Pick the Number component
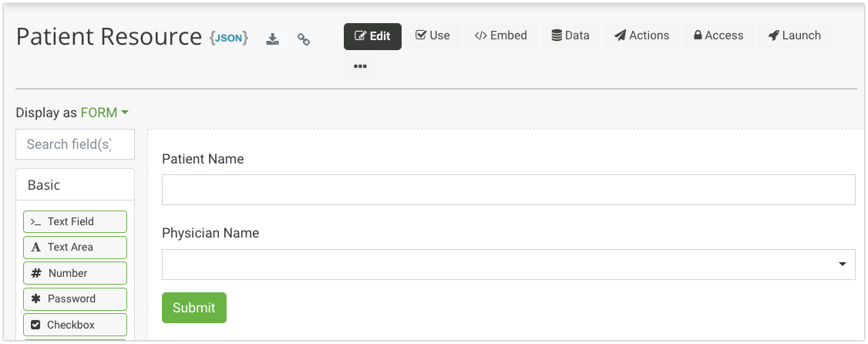Screen dimensions: 868x344 [x=75, y=273]
